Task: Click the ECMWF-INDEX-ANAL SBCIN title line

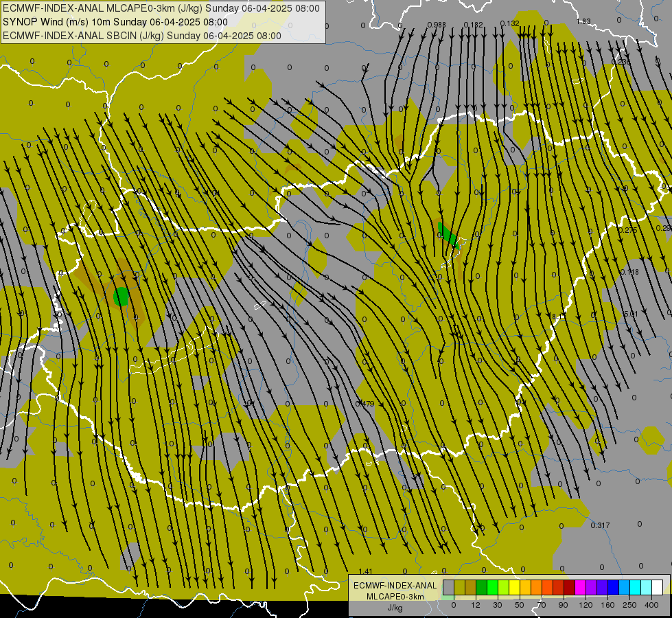Action: coord(142,36)
